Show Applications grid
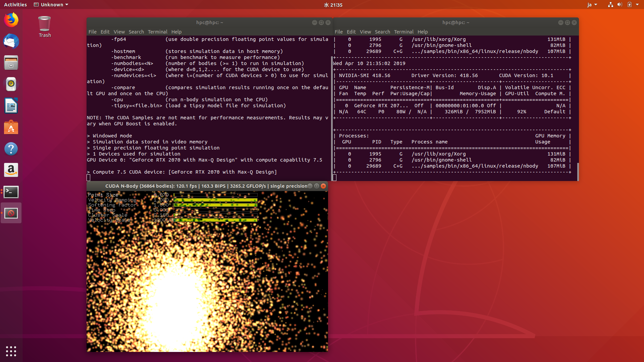 11,351
